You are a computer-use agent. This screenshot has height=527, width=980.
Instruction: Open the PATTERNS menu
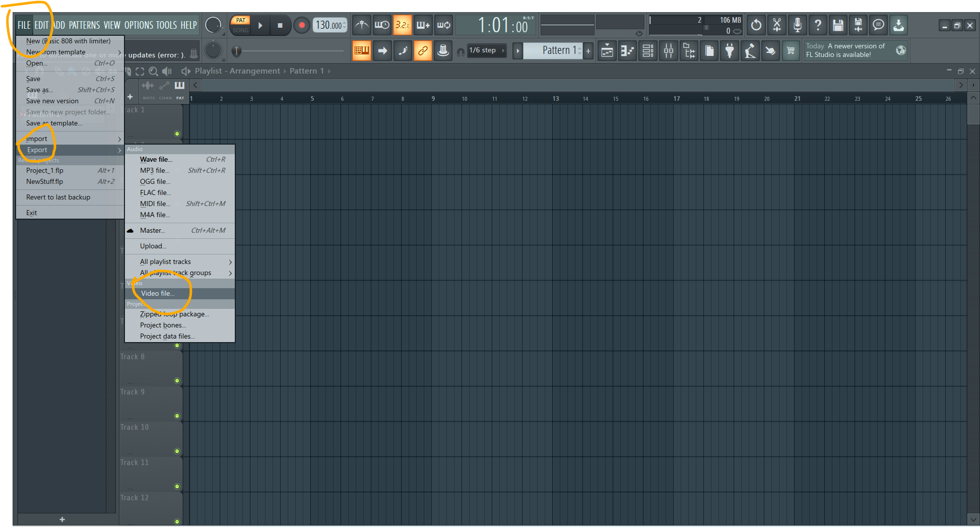click(84, 25)
